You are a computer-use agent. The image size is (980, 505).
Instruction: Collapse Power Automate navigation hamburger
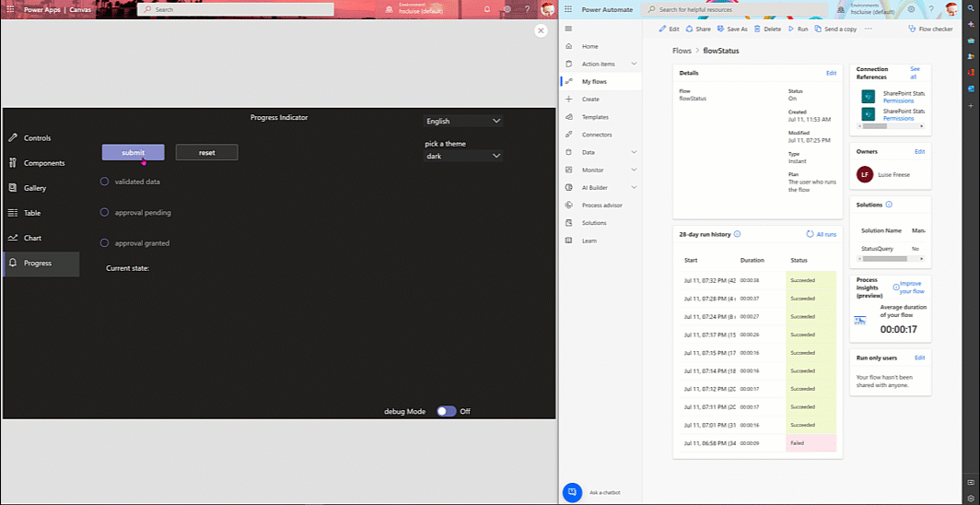pos(568,29)
